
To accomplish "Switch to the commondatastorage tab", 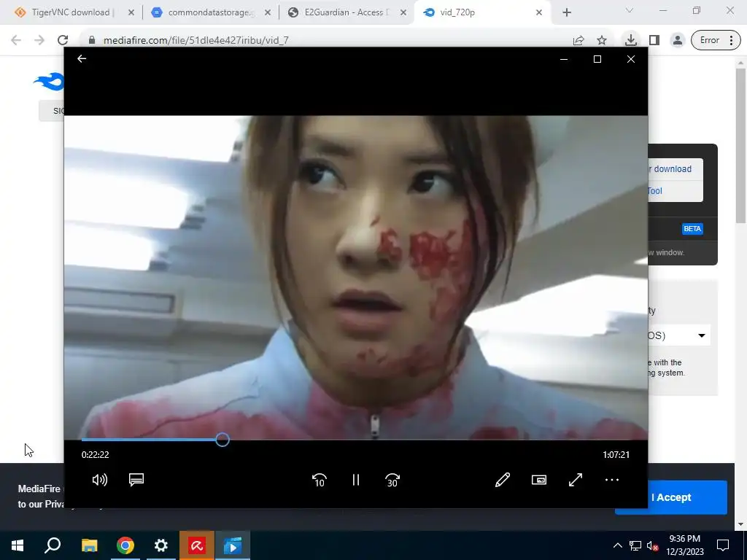I will pos(209,12).
